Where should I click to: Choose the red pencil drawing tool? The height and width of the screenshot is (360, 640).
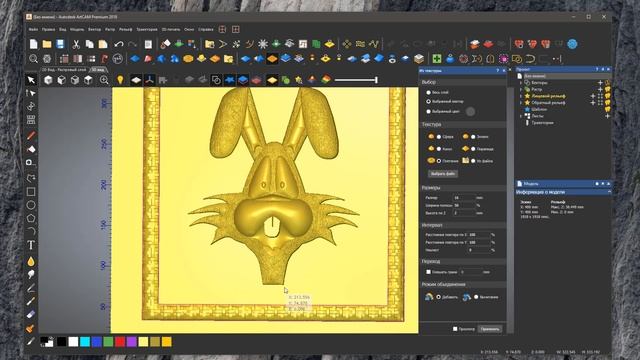coord(31,136)
